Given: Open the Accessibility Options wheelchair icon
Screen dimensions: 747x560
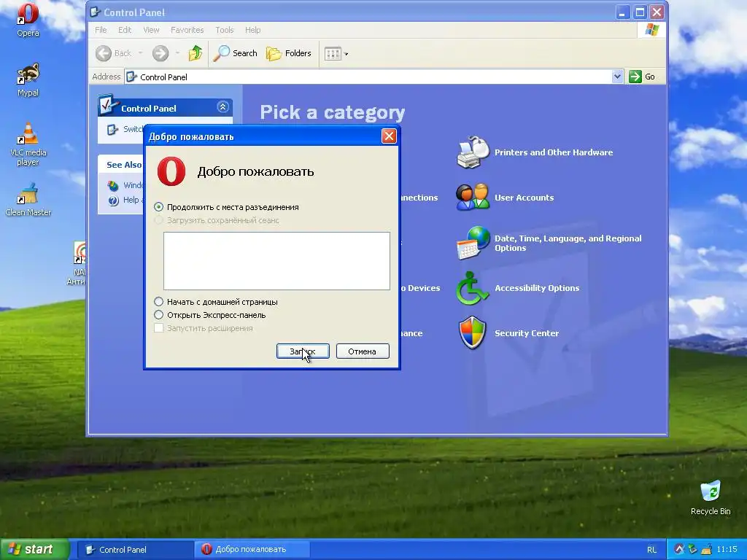Looking at the screenshot, I should click(472, 288).
